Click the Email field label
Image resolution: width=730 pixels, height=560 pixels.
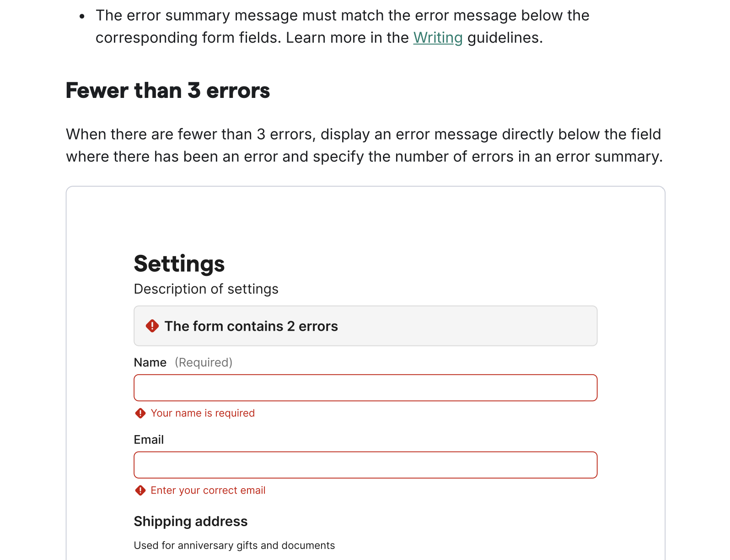pyautogui.click(x=149, y=440)
